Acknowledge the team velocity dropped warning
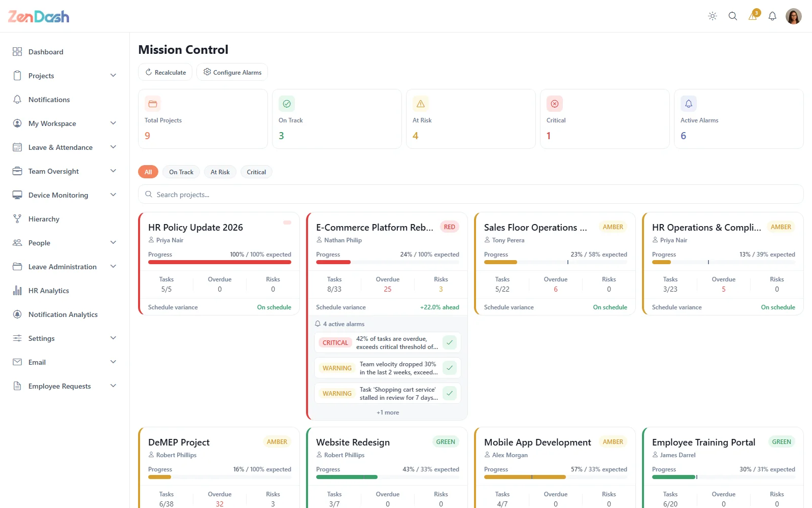This screenshot has width=812, height=508. coord(450,368)
